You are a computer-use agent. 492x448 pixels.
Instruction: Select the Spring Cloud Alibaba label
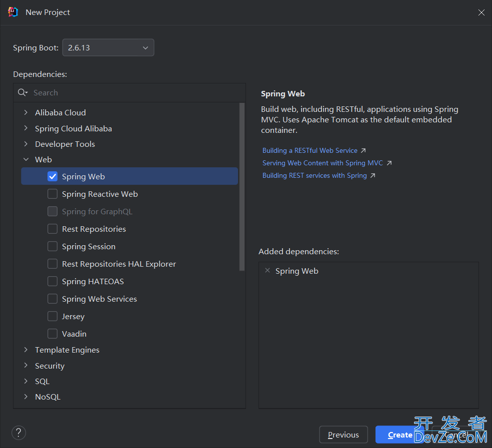click(73, 128)
